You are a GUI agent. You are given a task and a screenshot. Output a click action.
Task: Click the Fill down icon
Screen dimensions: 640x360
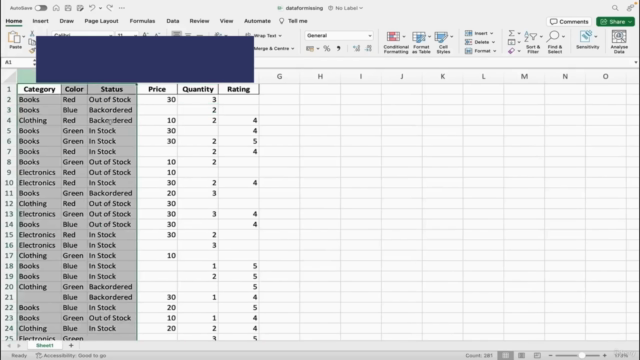(511, 42)
